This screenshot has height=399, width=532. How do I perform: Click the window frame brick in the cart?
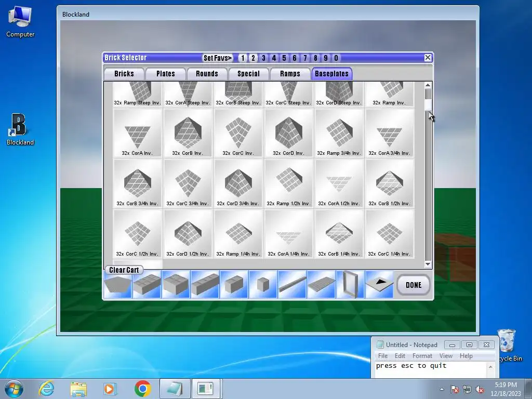[x=350, y=285]
